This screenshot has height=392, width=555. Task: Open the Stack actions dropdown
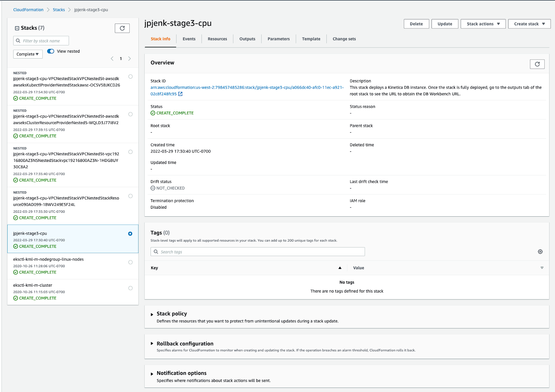483,24
